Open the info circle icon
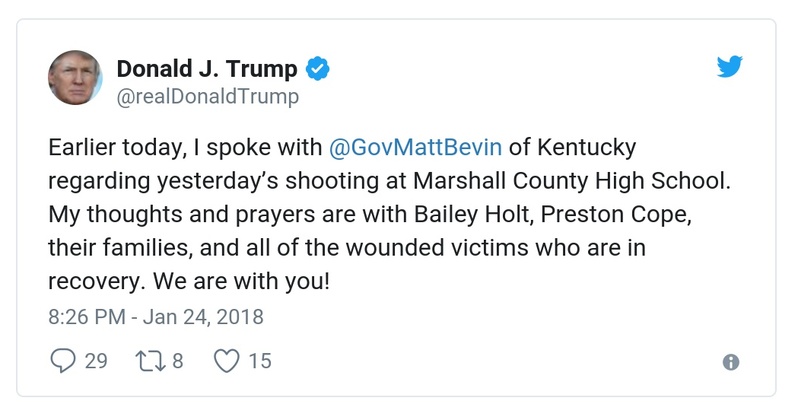This screenshot has height=420, width=798. pyautogui.click(x=731, y=362)
